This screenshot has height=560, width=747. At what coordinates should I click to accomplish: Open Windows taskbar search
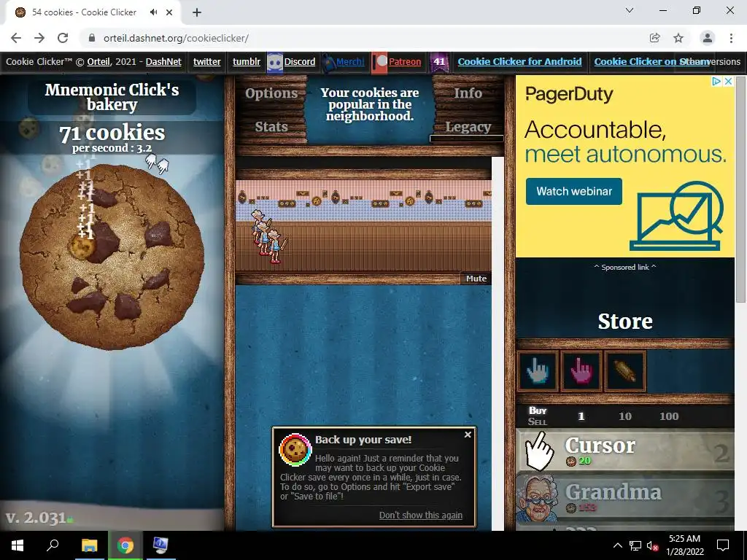pyautogui.click(x=53, y=545)
